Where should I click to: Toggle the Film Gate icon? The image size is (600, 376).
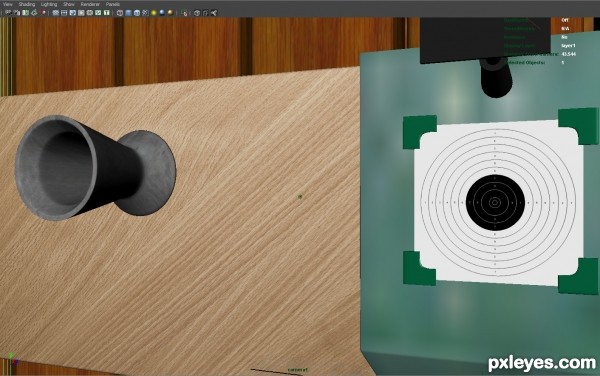pos(64,13)
